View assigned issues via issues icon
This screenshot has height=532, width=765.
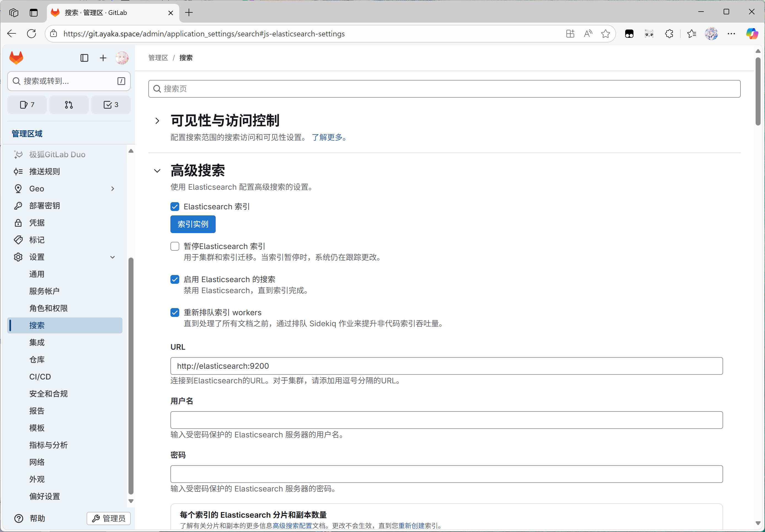point(27,105)
